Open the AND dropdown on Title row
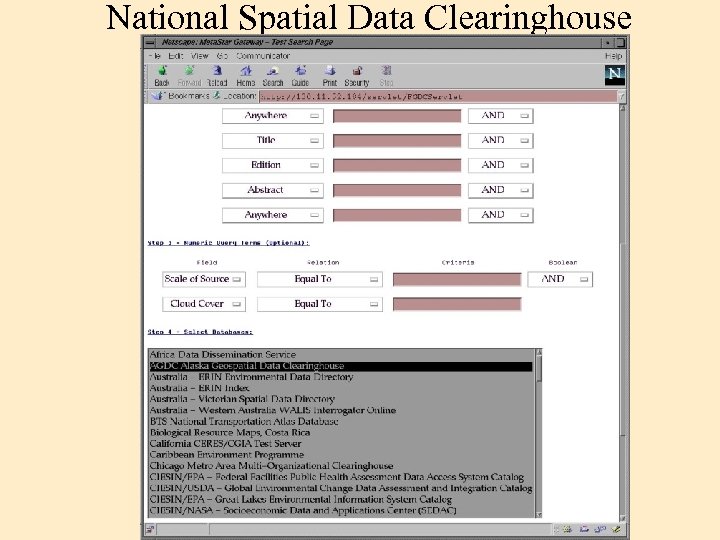720x540 pixels. coord(501,141)
